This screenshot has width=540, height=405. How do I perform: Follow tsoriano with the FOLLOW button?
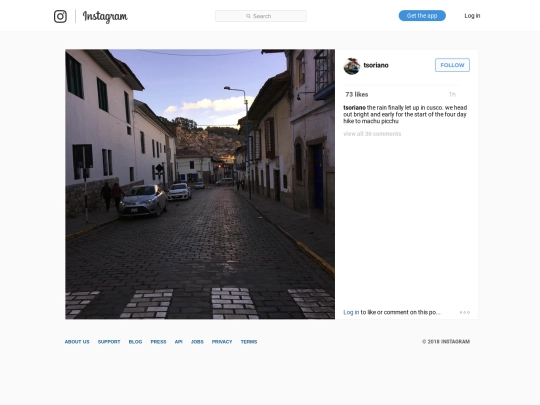452,65
